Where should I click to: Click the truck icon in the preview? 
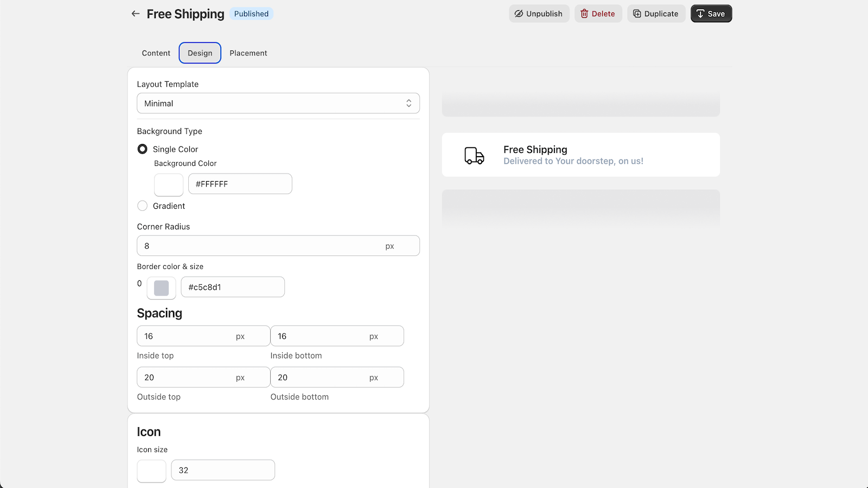tap(474, 155)
